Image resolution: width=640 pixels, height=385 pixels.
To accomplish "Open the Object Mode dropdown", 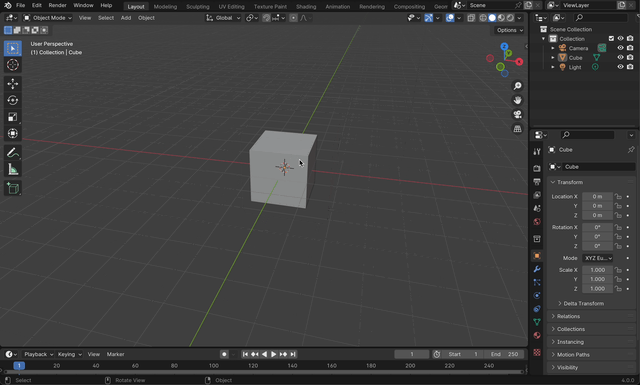I will click(x=48, y=18).
